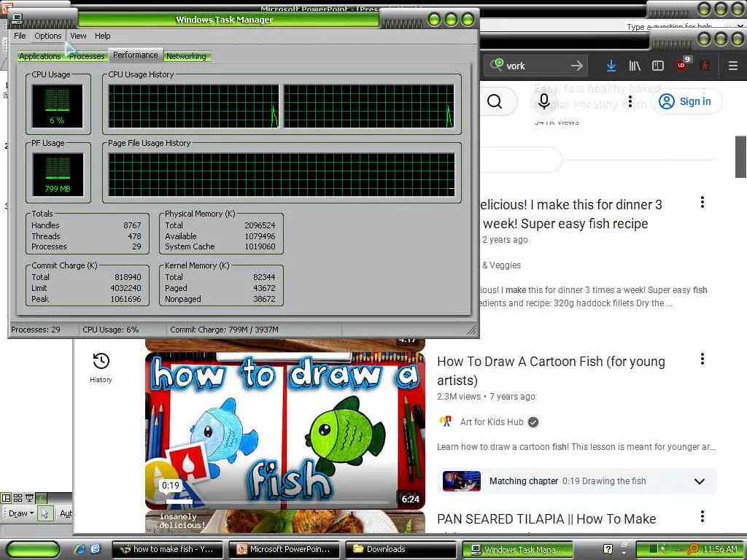This screenshot has height=560, width=747.
Task: Click the 'insanely delicious' fish video thumbnail
Action: (x=285, y=522)
